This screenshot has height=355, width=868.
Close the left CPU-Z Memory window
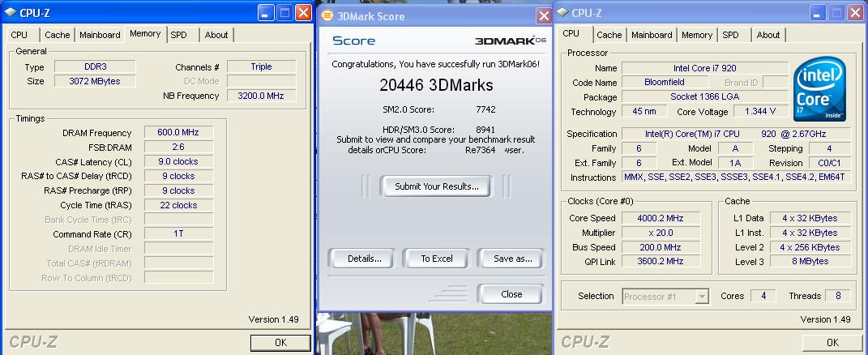[x=303, y=13]
